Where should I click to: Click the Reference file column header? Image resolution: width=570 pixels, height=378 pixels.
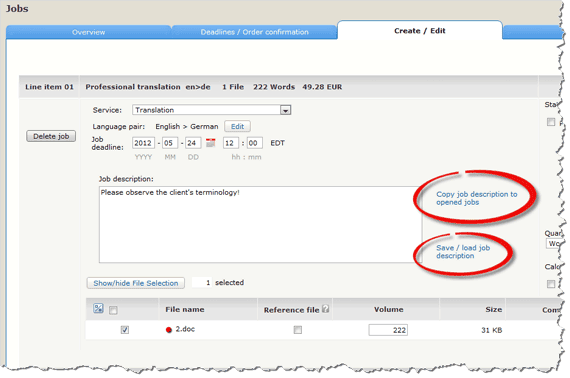[x=291, y=310]
